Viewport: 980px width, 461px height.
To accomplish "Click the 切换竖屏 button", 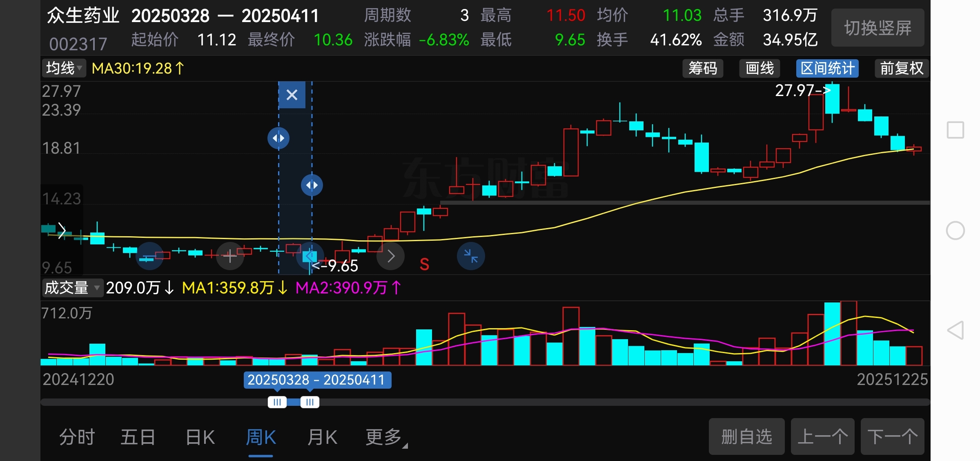I will [878, 28].
